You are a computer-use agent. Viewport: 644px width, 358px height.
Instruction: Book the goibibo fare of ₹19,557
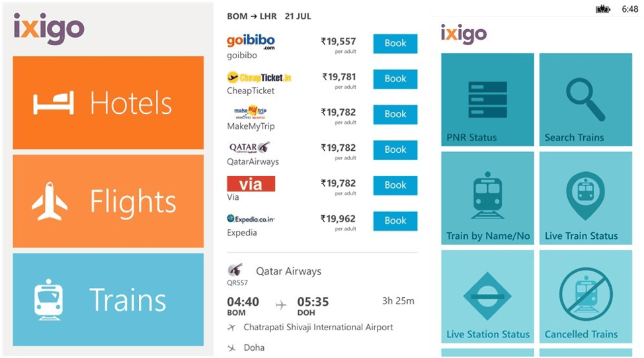[x=395, y=44]
